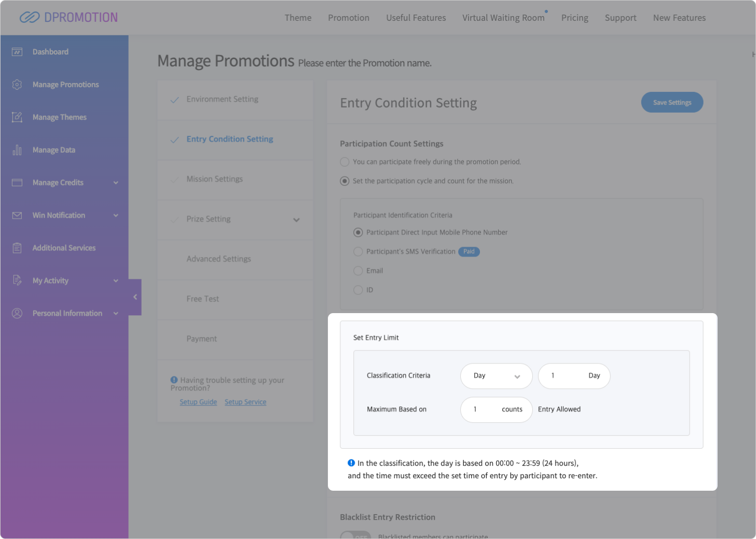Viewport: 756px width, 539px height.
Task: Click the Set Entry Limit heading
Action: [x=376, y=338]
